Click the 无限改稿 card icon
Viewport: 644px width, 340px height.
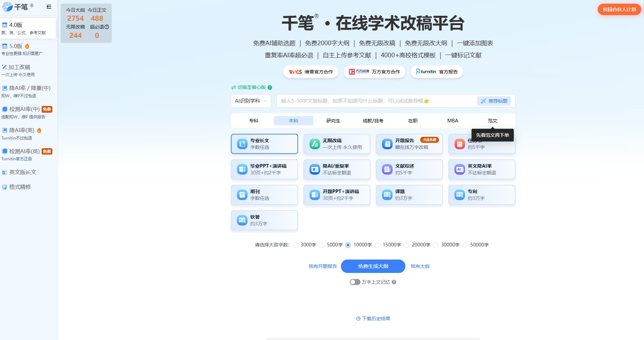(315, 144)
